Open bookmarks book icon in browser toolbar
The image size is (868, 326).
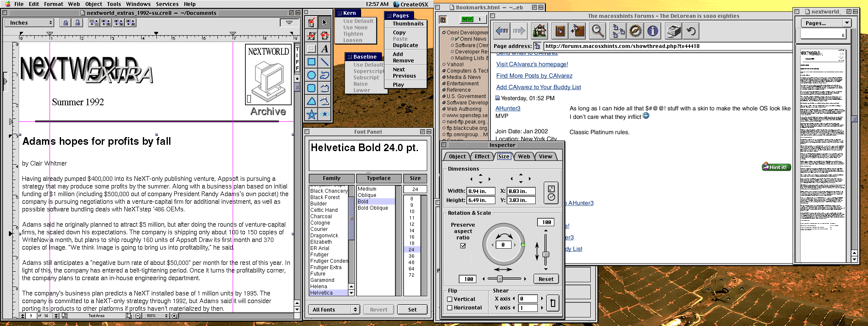[560, 31]
